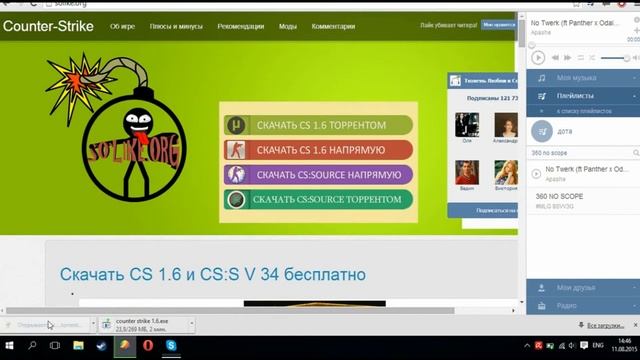Click the blue 'Мне нравится' like button

pos(498,25)
